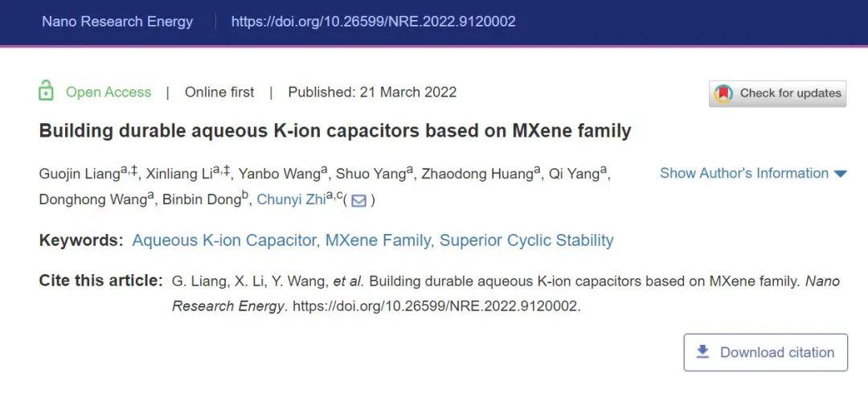Screen dimensions: 868x394
Task: Click the Check for updates button
Action: click(777, 93)
